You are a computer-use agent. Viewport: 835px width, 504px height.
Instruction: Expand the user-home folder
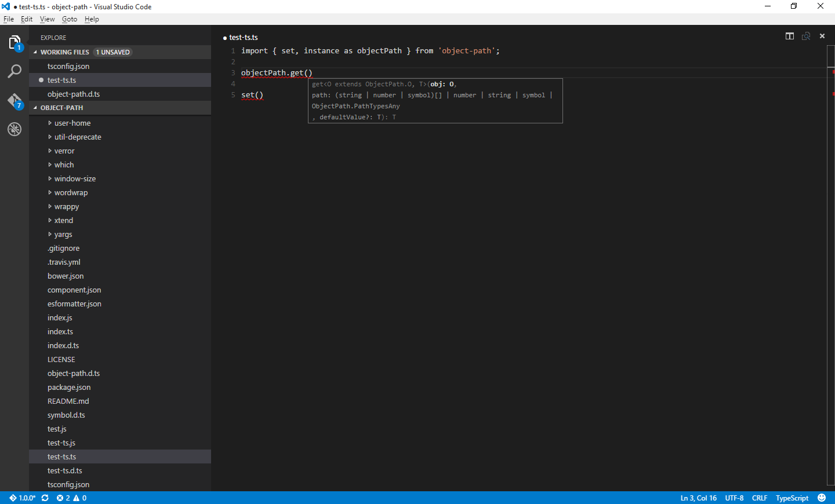[120, 123]
